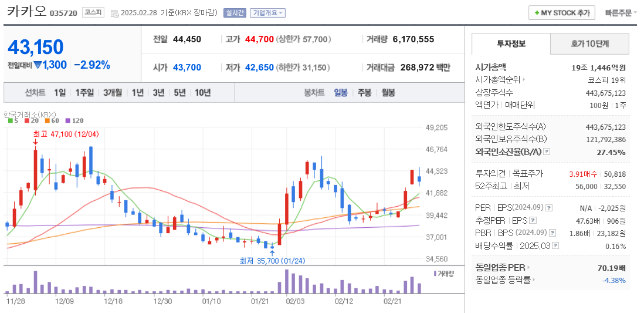The width and height of the screenshot is (644, 313).
Task: Switch to the 투자정보 tab
Action: pos(511,43)
